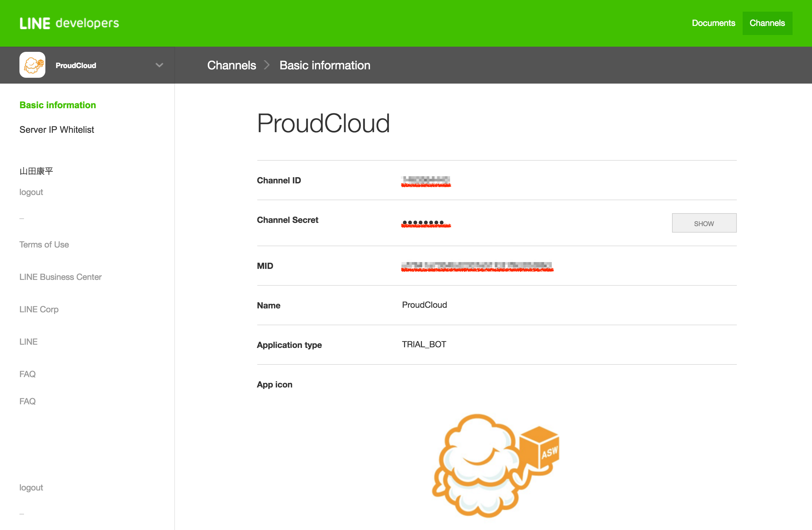Click Basic information in the breadcrumb
812x530 pixels.
pos(324,65)
